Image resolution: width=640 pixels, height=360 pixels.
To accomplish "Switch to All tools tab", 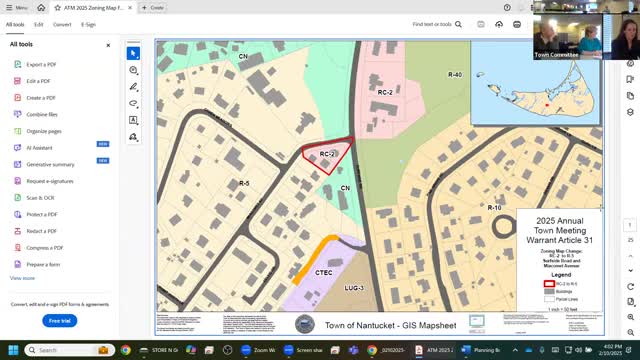I will click(x=15, y=24).
